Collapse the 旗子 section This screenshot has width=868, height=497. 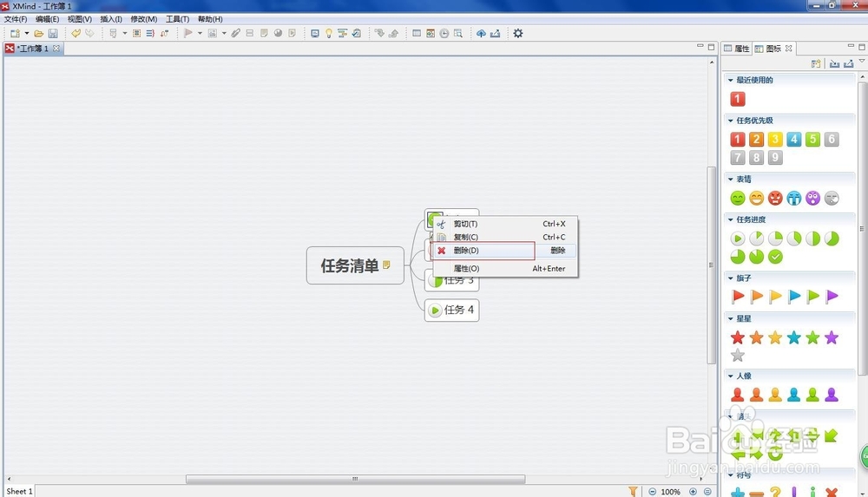[x=730, y=278]
